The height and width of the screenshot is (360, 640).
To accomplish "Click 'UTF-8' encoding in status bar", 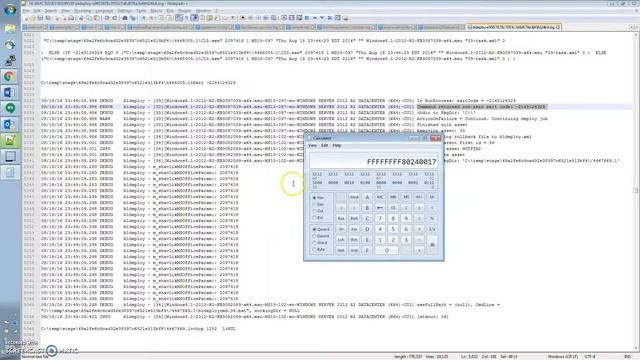I will (x=590, y=356).
